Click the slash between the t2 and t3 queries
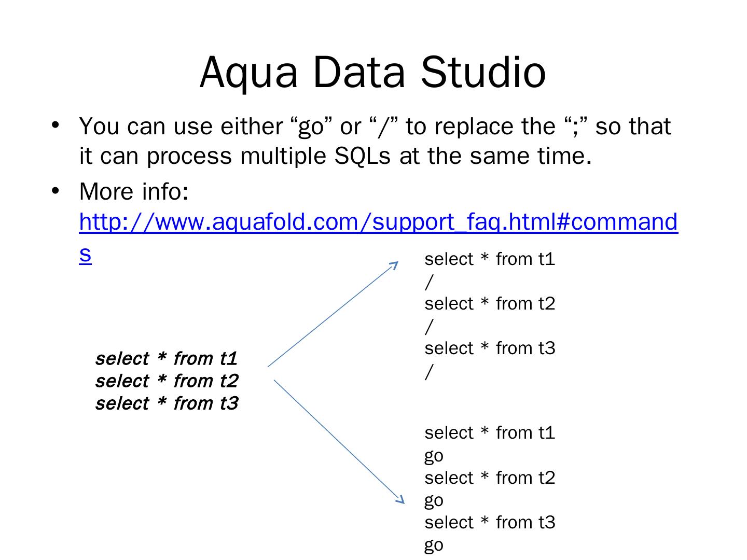This screenshot has height=560, width=747. click(428, 327)
